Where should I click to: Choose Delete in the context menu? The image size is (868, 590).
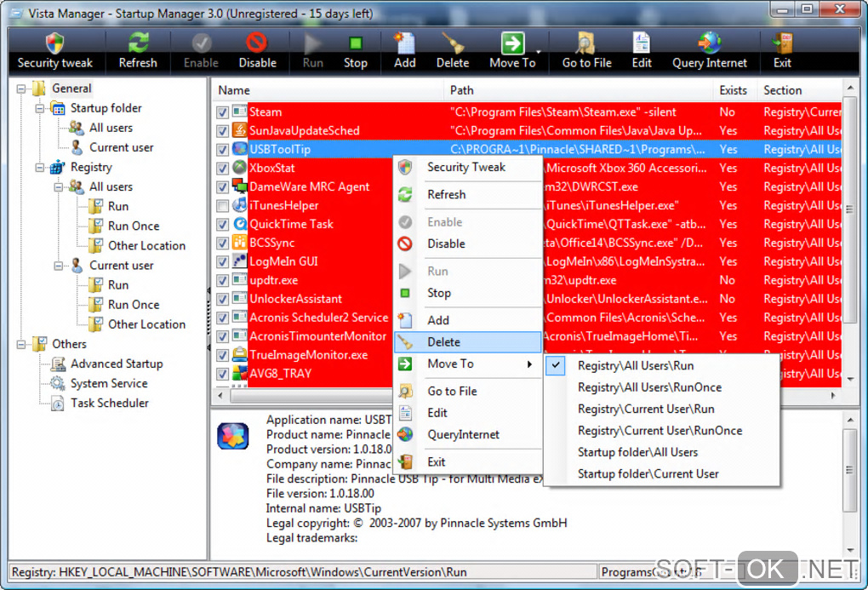coord(468,341)
